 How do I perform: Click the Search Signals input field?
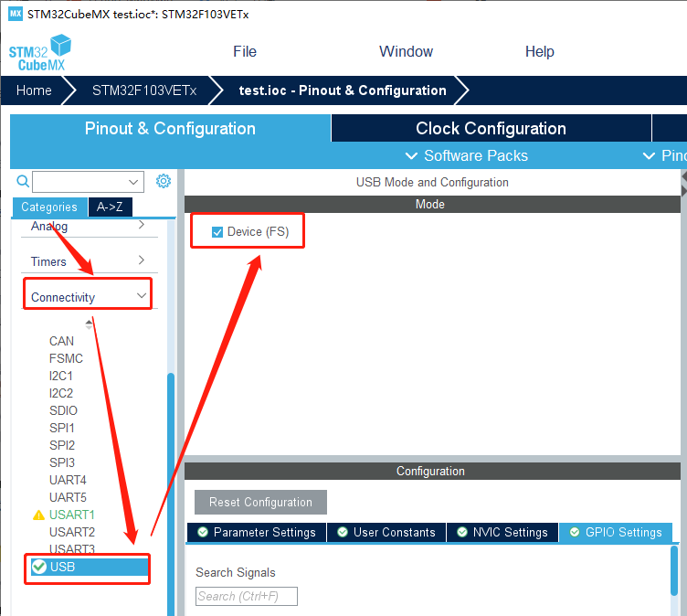(x=247, y=596)
